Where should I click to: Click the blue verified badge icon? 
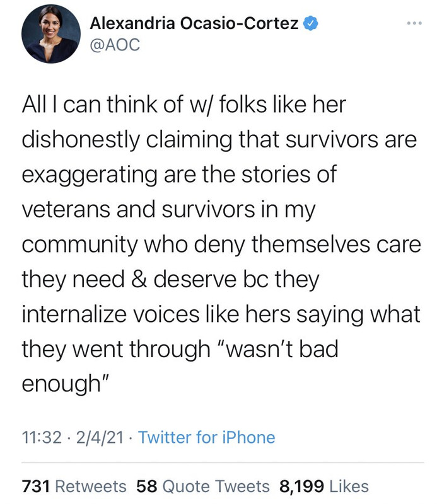(x=310, y=23)
